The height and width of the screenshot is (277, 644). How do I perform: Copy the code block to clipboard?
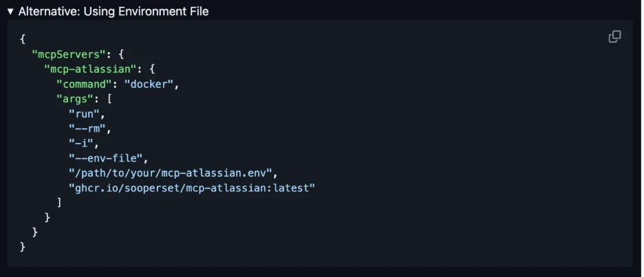click(614, 37)
